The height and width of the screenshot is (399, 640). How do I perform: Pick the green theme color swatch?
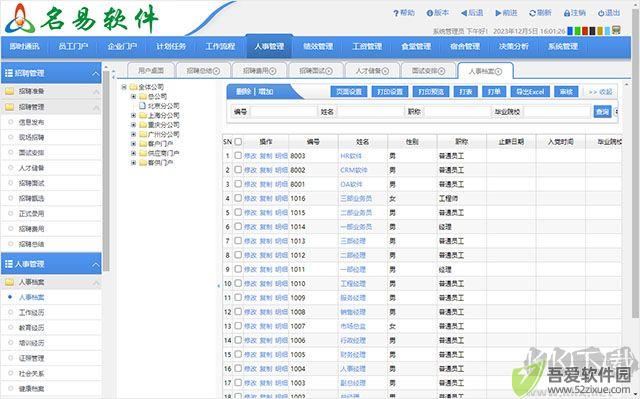point(578,31)
